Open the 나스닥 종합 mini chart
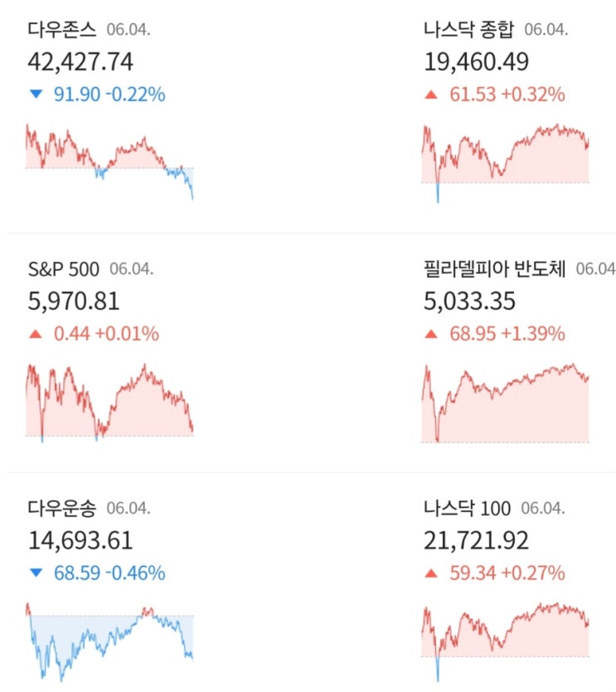This screenshot has height=692, width=616. (505, 162)
